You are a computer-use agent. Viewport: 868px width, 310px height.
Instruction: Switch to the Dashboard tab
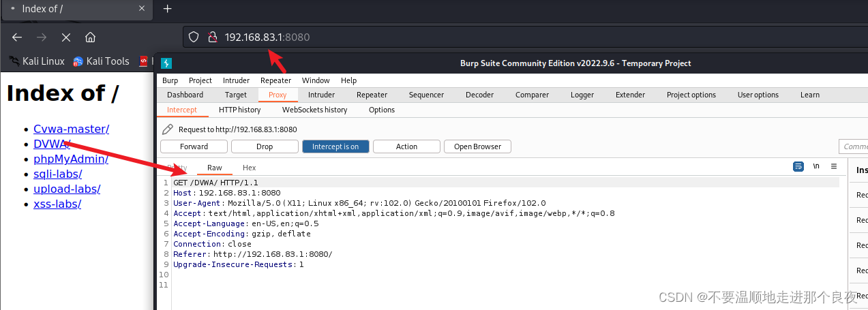point(185,95)
